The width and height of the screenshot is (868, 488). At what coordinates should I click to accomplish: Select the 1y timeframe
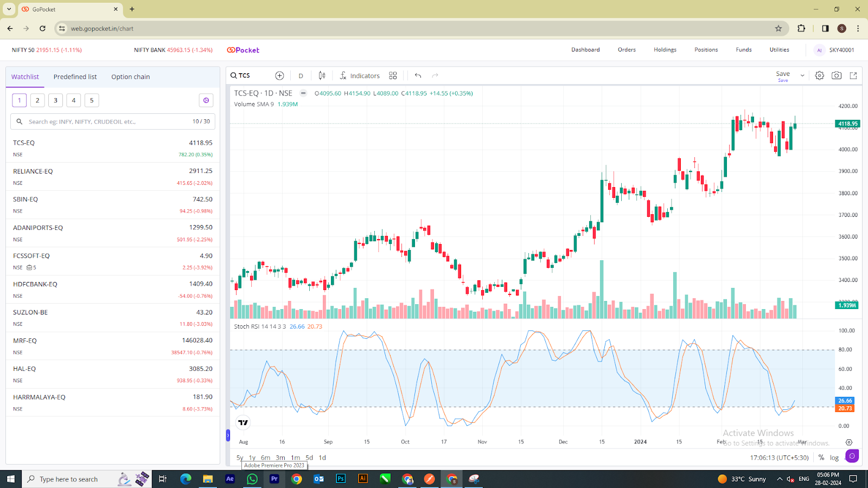252,457
